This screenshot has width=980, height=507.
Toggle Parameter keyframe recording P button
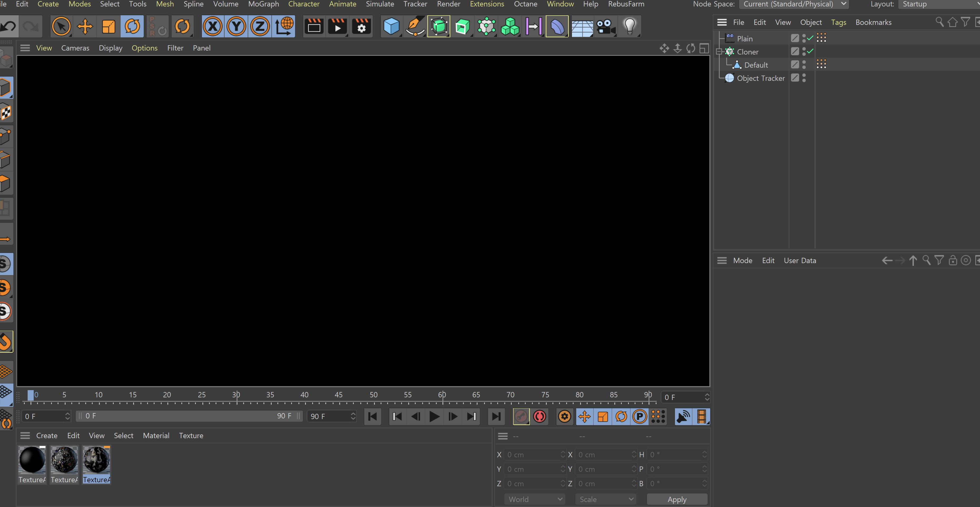click(639, 416)
